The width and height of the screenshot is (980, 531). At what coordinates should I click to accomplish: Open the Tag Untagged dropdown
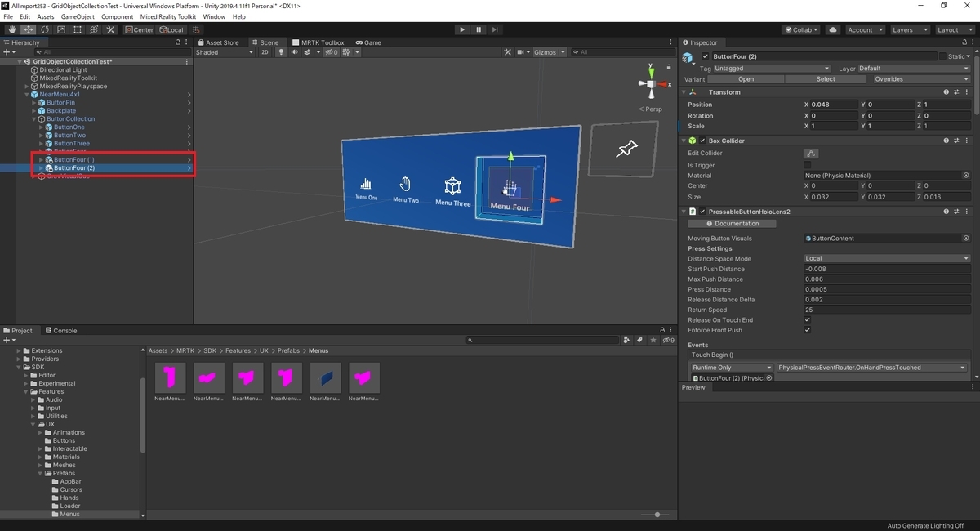pyautogui.click(x=772, y=69)
